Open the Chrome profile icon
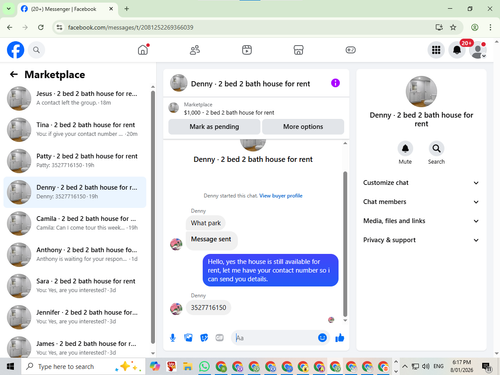 (x=475, y=27)
